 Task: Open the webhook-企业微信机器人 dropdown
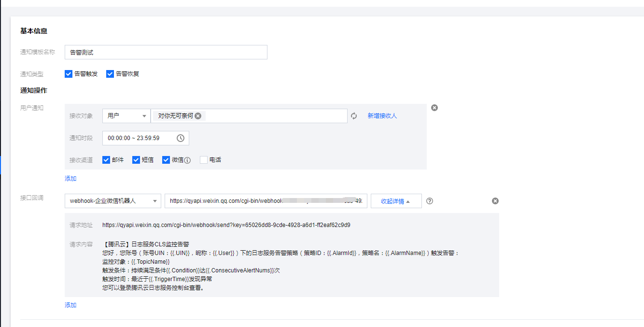pyautogui.click(x=113, y=201)
